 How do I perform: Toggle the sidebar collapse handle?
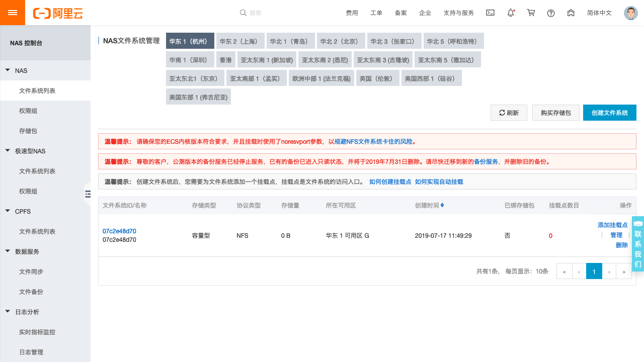pos(87,193)
